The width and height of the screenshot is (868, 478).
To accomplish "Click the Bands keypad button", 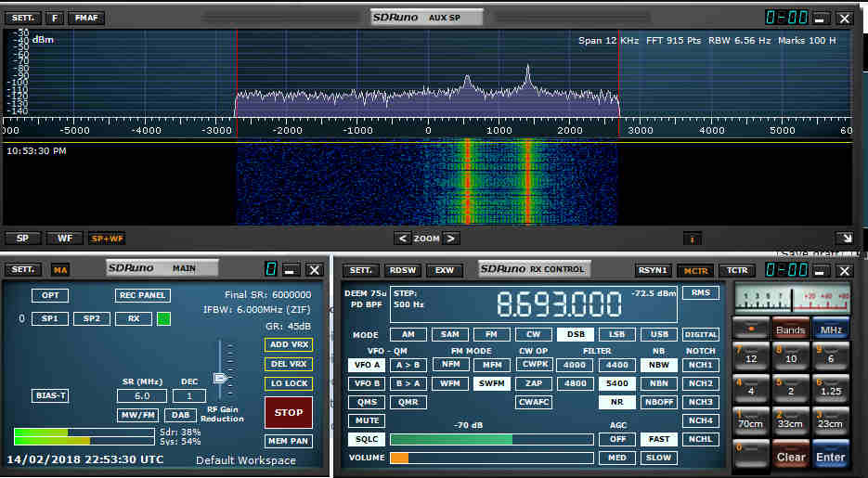I will (x=791, y=329).
